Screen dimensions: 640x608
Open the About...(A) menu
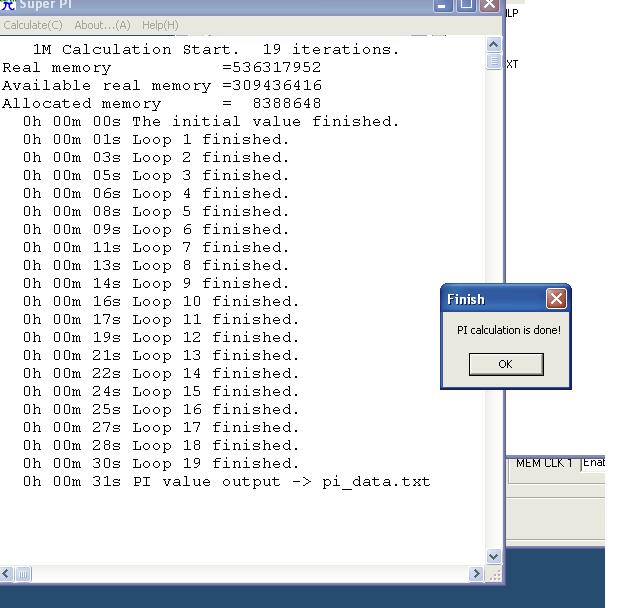(102, 25)
